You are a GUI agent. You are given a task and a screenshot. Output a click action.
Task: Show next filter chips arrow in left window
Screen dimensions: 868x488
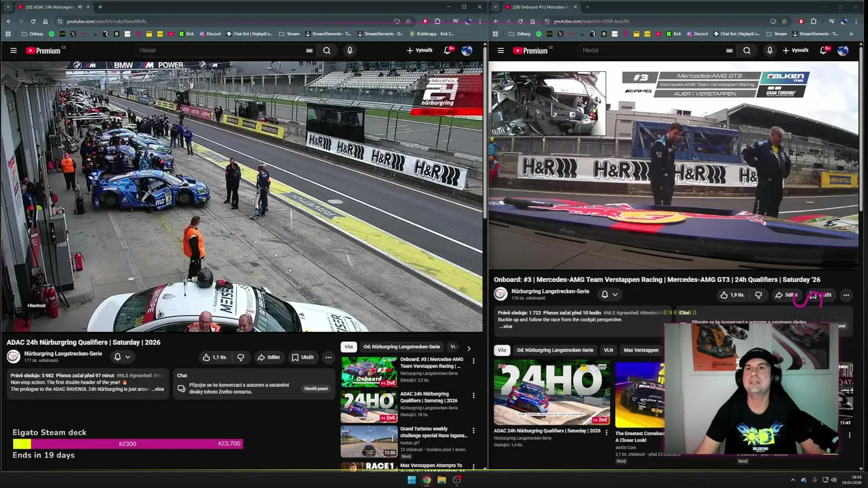coord(468,348)
